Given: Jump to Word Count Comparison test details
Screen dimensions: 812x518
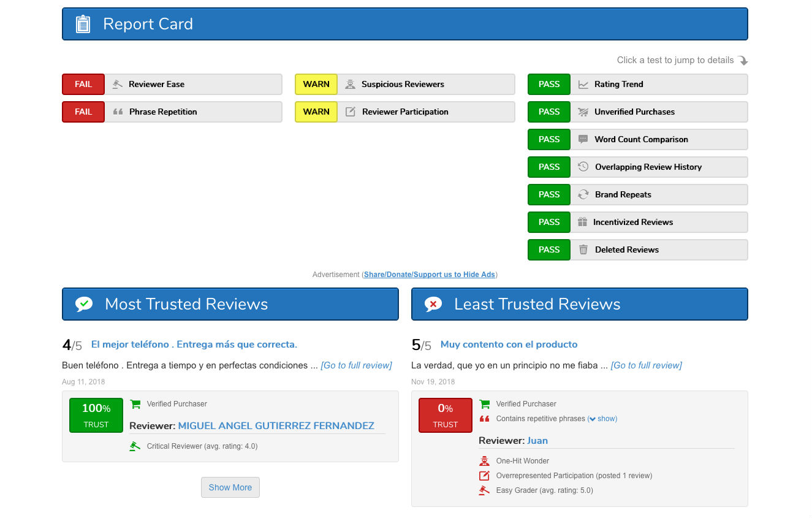Looking at the screenshot, I should 641,140.
